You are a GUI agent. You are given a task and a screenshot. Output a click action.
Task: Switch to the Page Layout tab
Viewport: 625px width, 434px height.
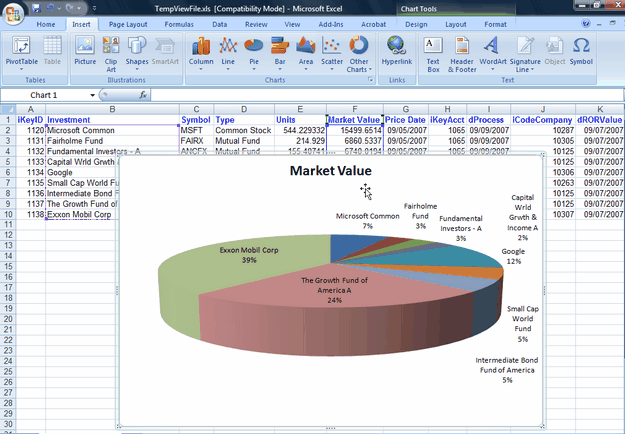click(x=128, y=23)
